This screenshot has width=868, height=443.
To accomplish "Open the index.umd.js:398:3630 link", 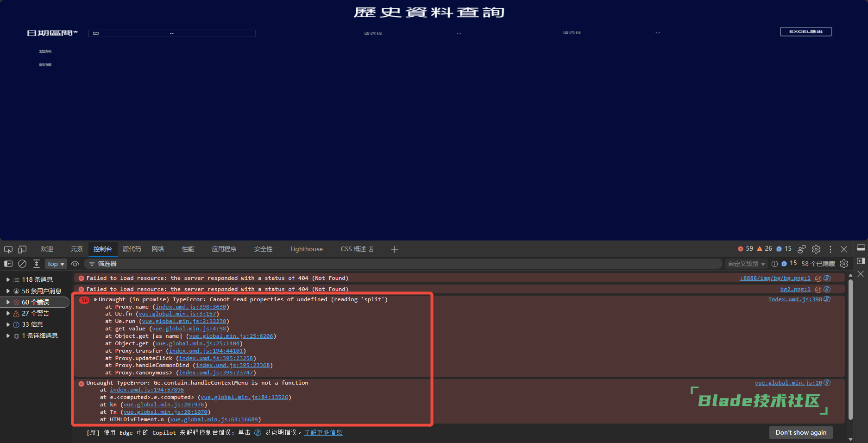I will tap(191, 307).
